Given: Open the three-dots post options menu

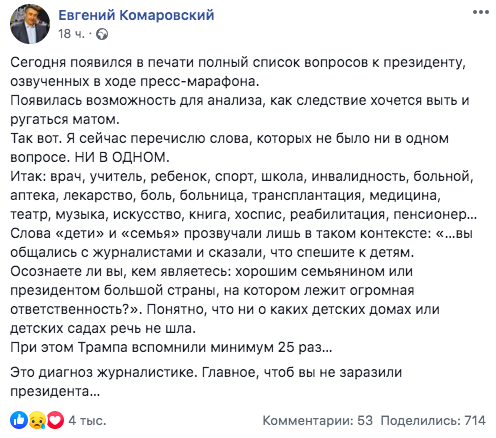Looking at the screenshot, I should 480,13.
